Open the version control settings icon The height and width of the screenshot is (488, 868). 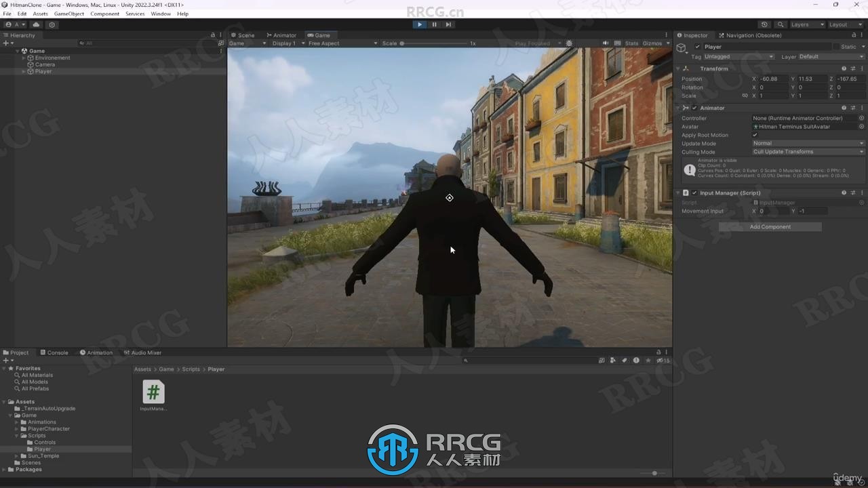tap(52, 24)
